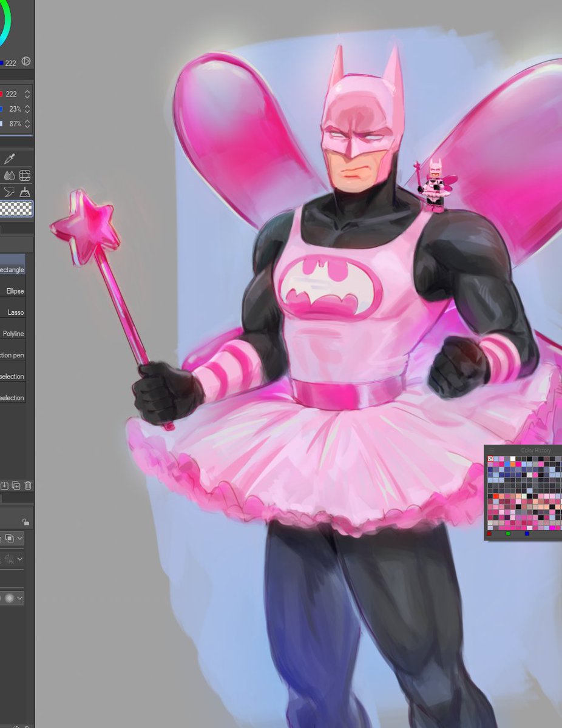Select the liquify fingertip tool icon

9,192
